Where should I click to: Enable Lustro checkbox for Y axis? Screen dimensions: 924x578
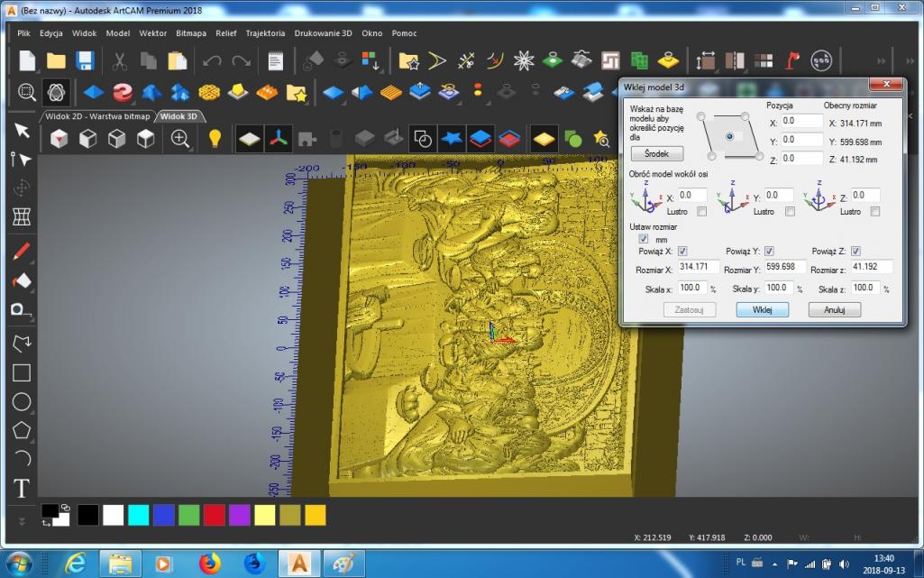[791, 212]
